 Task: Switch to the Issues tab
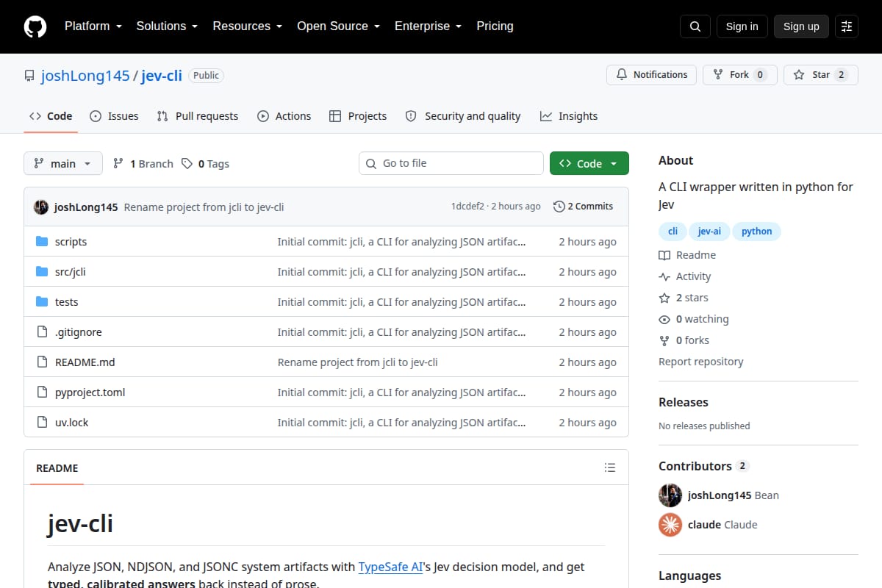114,116
